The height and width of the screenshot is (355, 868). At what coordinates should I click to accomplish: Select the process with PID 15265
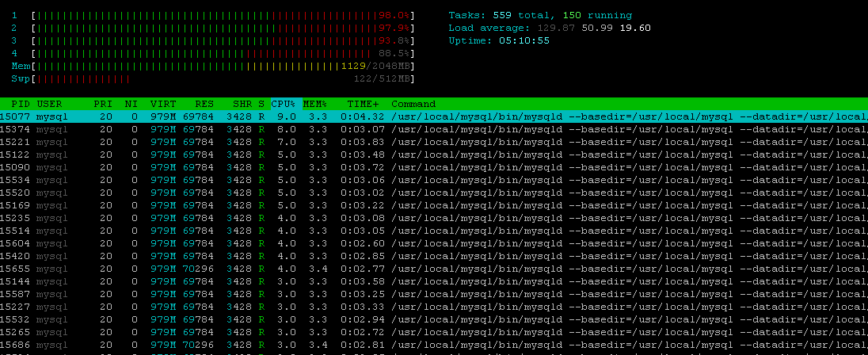(434, 334)
